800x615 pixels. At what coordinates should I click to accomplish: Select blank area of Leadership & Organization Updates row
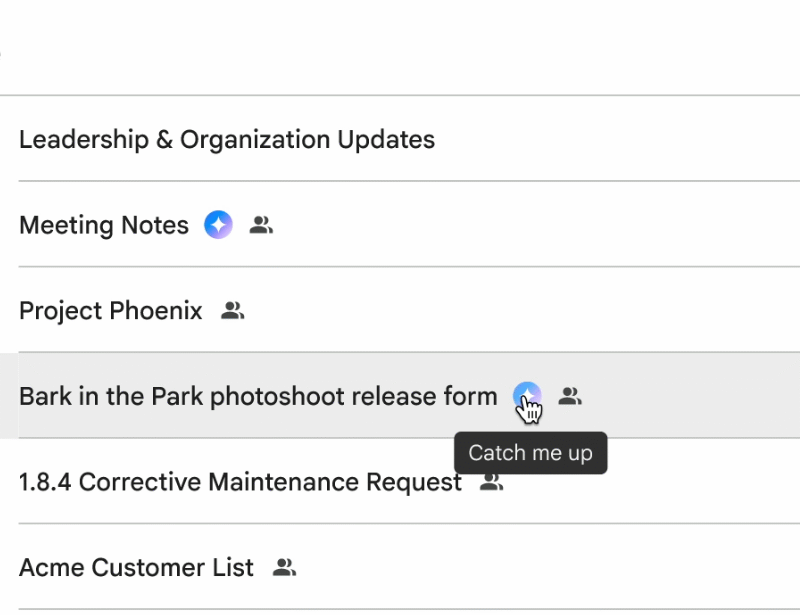click(x=620, y=139)
